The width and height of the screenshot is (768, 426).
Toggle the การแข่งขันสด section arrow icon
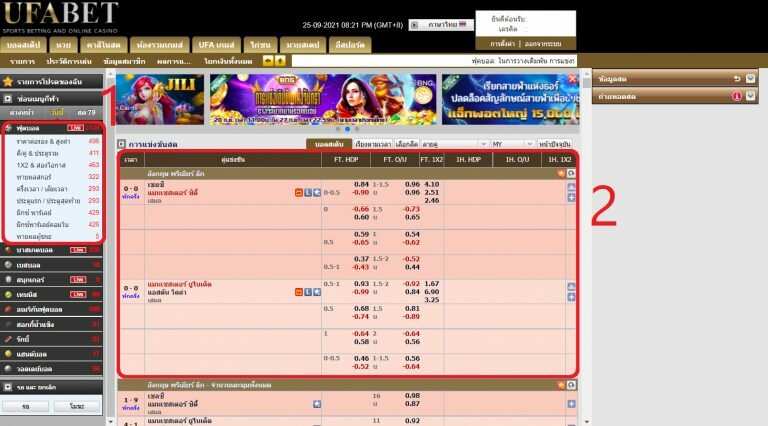point(121,144)
